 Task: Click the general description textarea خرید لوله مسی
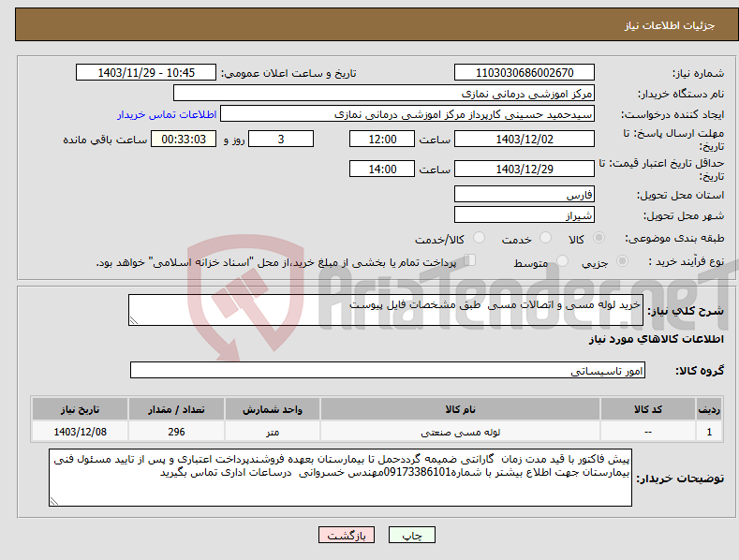click(386, 310)
